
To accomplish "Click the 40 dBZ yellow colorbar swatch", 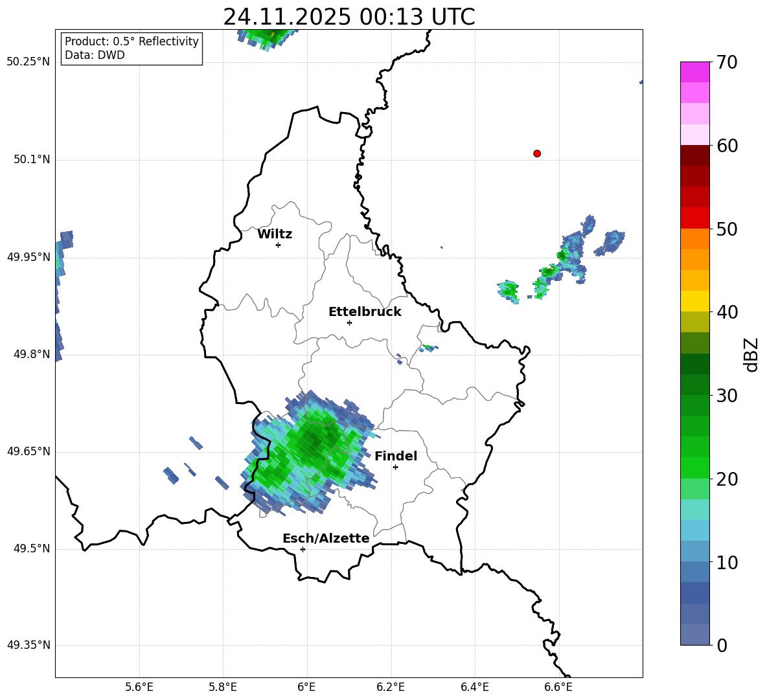I will pos(694,301).
